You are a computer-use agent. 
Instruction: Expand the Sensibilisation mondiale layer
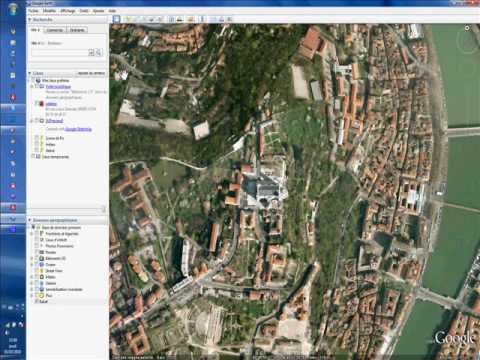pos(32,289)
